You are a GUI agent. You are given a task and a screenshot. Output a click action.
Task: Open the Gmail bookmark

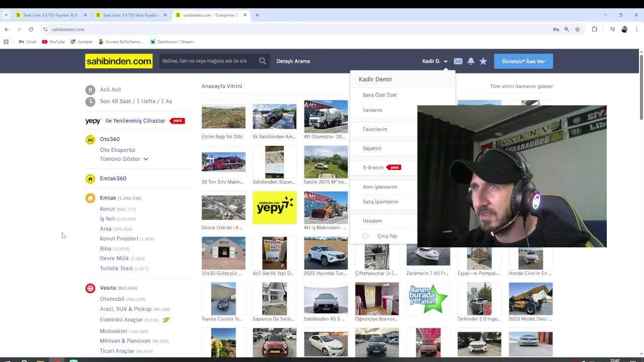point(28,42)
